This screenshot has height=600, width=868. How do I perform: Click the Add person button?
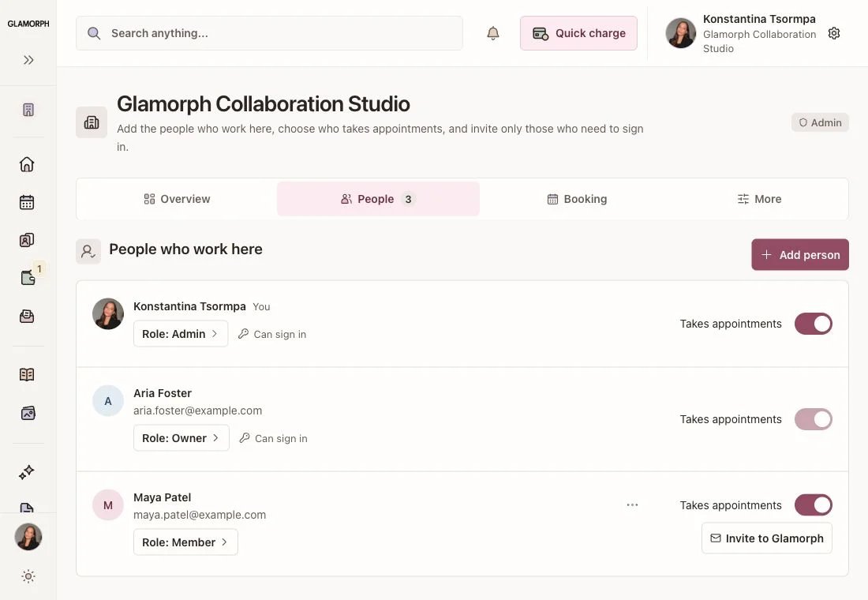[800, 255]
